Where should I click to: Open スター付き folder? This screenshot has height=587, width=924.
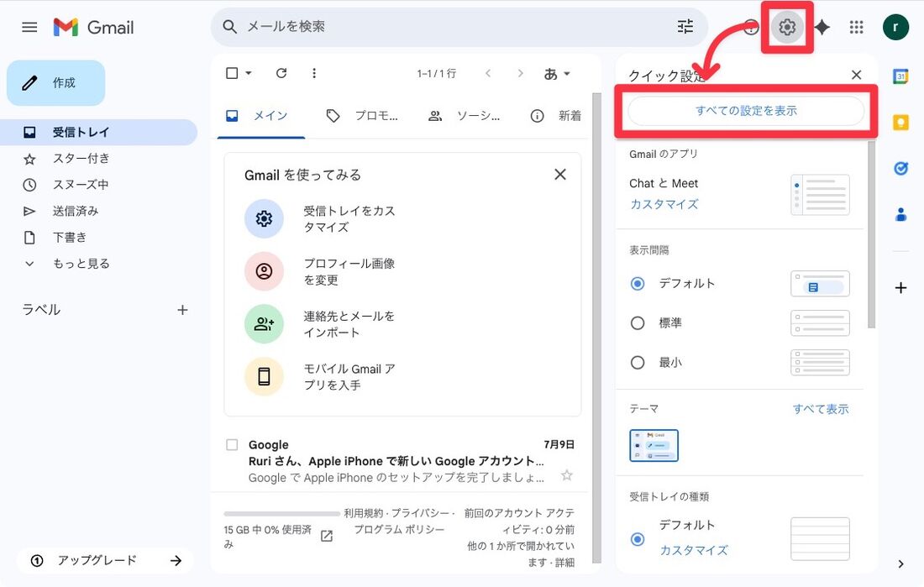tap(81, 159)
